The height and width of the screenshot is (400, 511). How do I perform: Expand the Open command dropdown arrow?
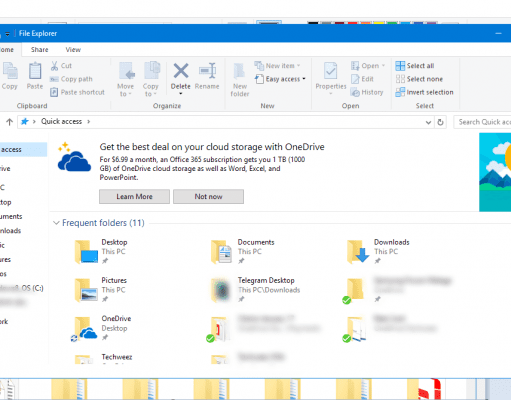(x=383, y=66)
